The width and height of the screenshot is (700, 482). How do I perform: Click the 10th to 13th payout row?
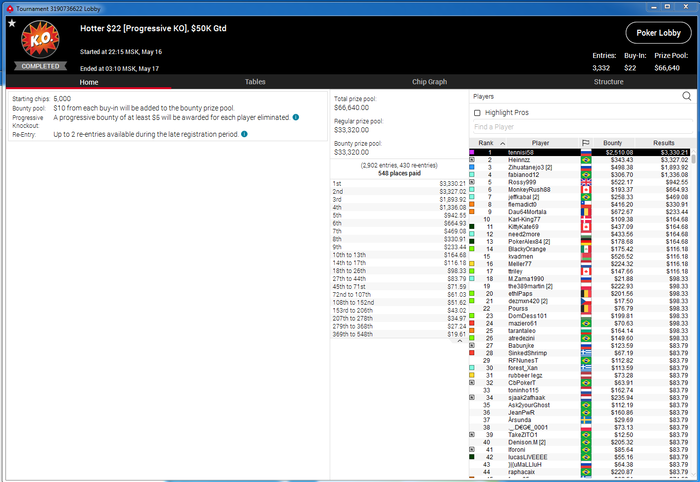[x=399, y=255]
